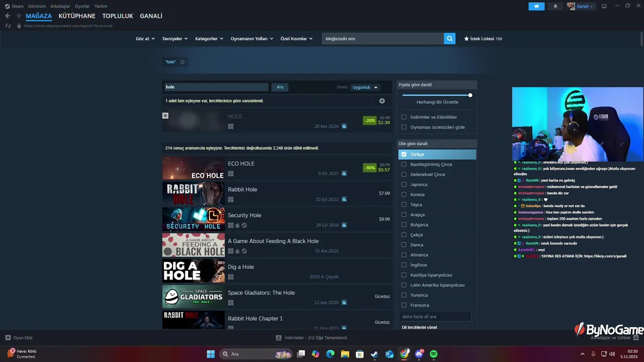The height and width of the screenshot is (362, 644).
Task: Open search preferences gear icon
Action: coord(382,101)
